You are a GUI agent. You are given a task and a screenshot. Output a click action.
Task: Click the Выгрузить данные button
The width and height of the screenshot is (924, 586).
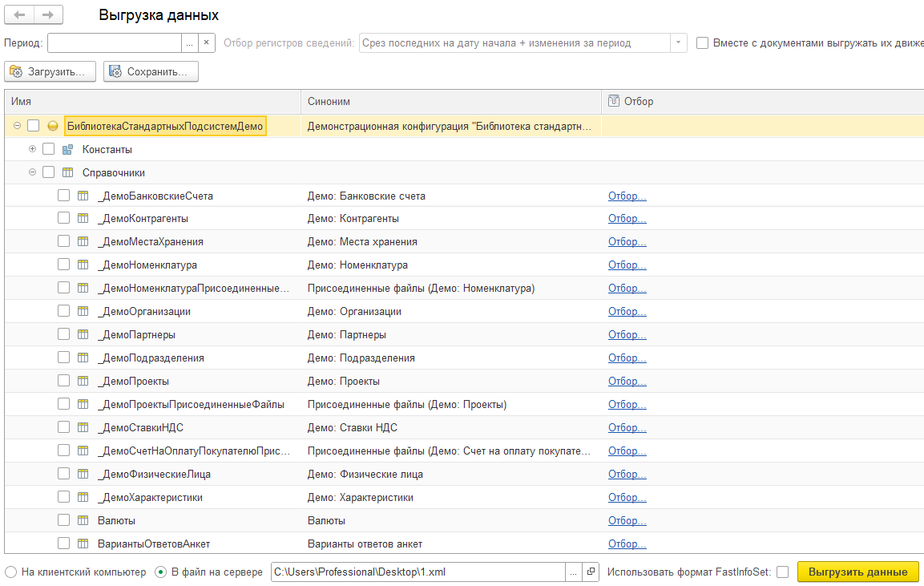pos(858,572)
